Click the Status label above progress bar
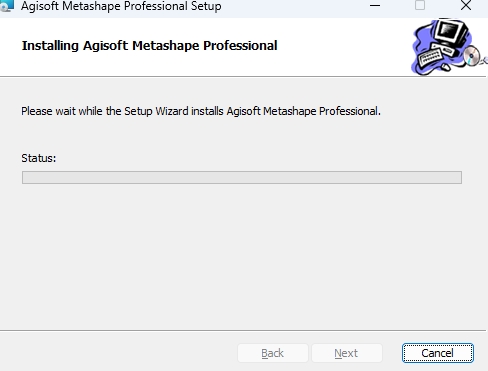 39,158
